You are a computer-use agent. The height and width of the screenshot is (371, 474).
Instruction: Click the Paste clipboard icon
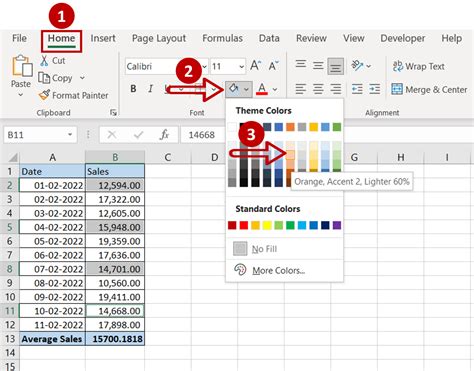pyautogui.click(x=21, y=66)
